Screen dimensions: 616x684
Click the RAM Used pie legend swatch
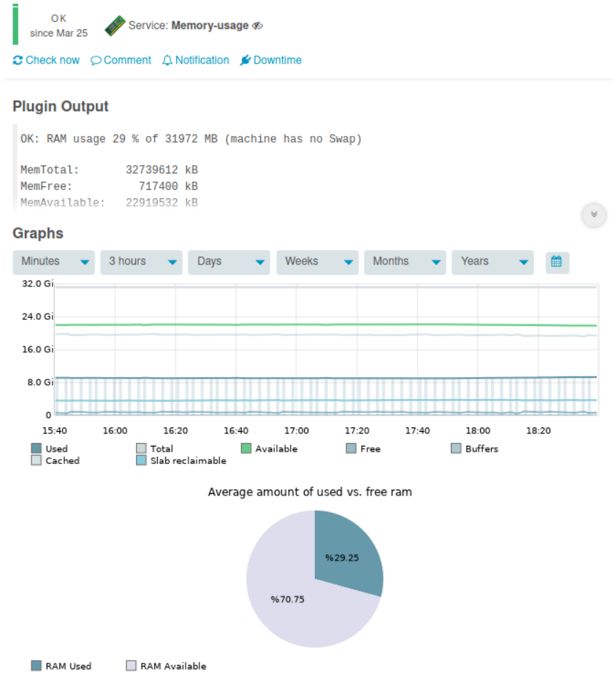tap(37, 666)
